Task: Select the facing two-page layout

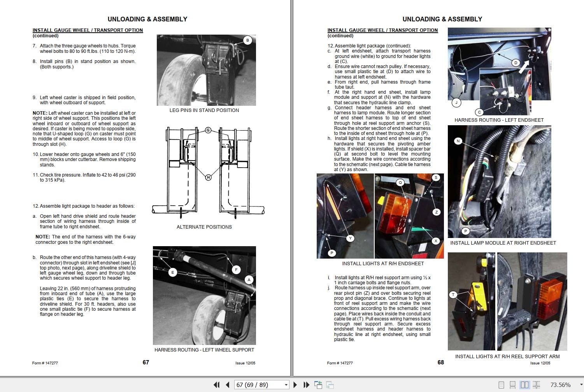Action: [525, 385]
